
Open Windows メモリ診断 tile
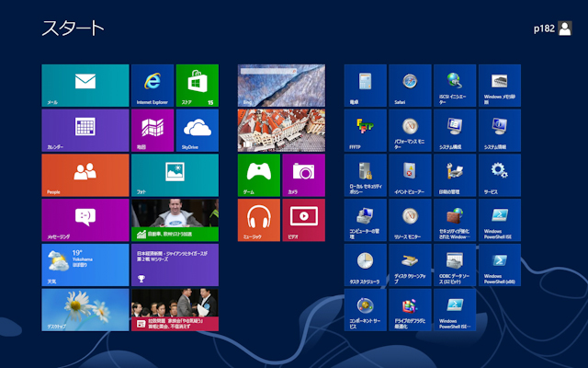pyautogui.click(x=500, y=86)
